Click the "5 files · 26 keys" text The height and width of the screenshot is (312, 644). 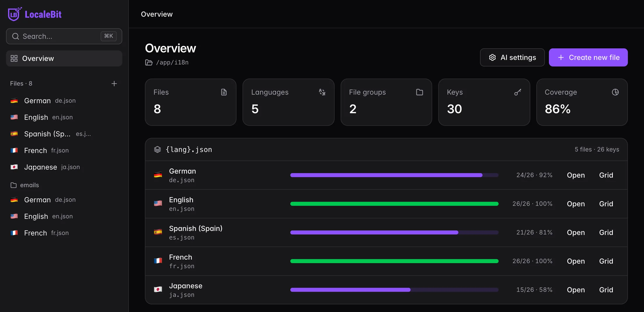coord(597,150)
